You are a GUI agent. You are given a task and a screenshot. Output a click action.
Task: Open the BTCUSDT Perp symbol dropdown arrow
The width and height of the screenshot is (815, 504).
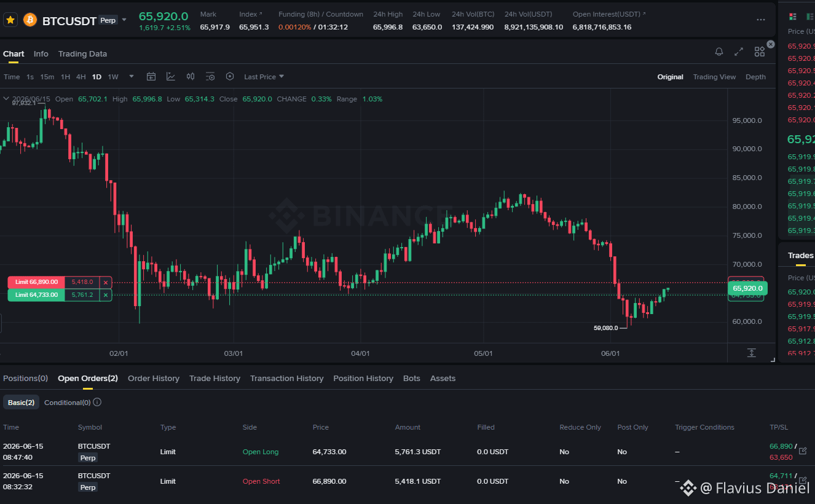coord(124,20)
